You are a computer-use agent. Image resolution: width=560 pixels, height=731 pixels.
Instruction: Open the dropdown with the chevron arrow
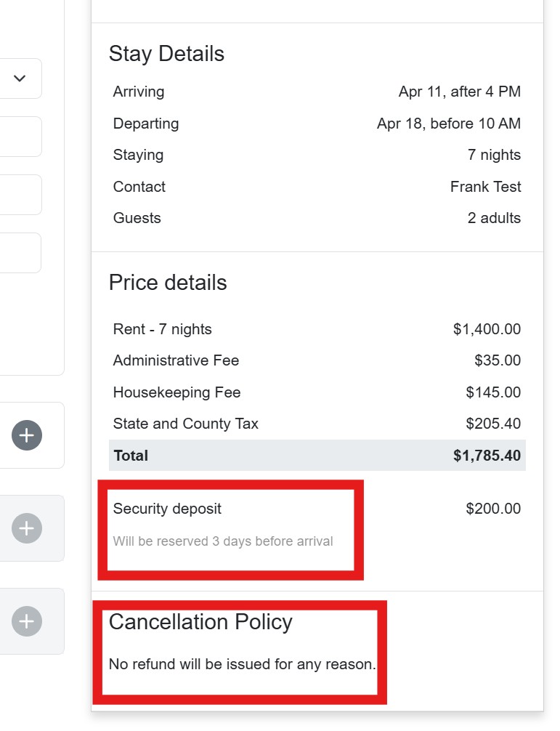click(x=20, y=78)
